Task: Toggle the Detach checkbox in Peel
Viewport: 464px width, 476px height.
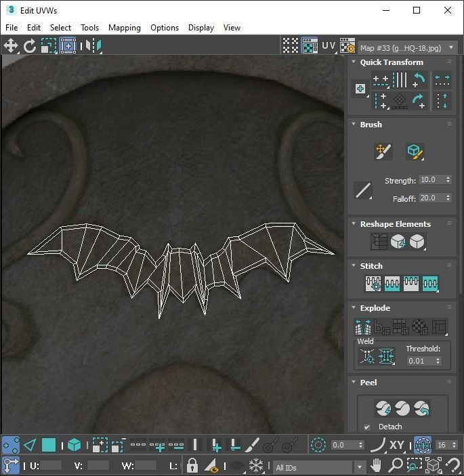Action: [x=367, y=427]
